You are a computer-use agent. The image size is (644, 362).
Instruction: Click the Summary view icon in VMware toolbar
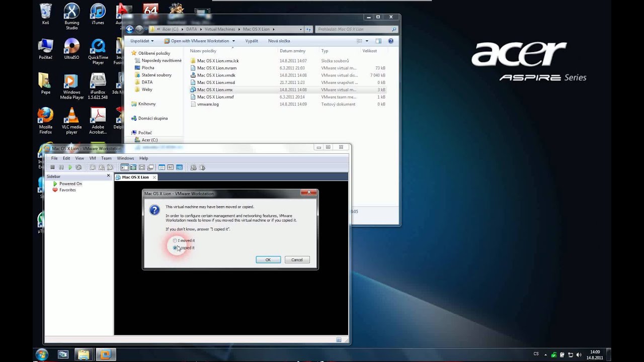(162, 167)
